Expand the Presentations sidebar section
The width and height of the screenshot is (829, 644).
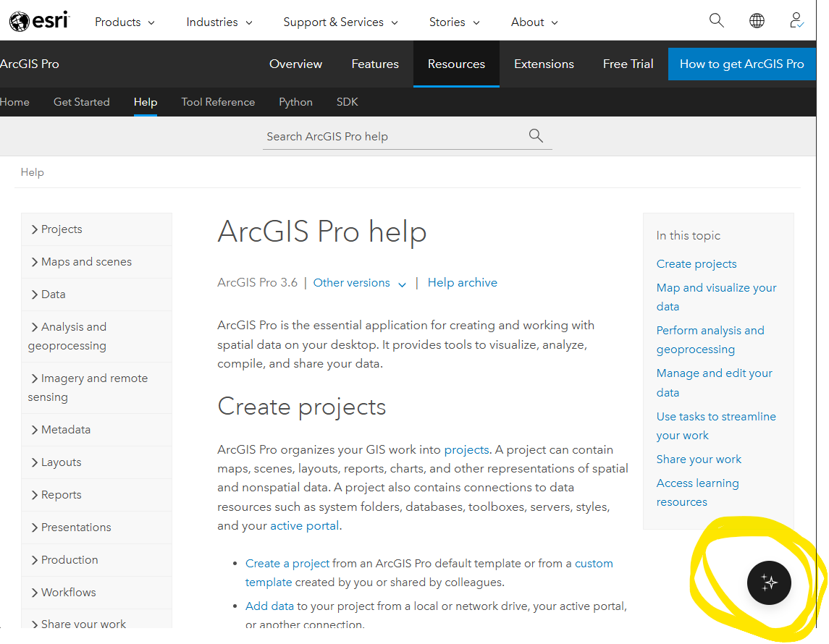click(x=96, y=528)
